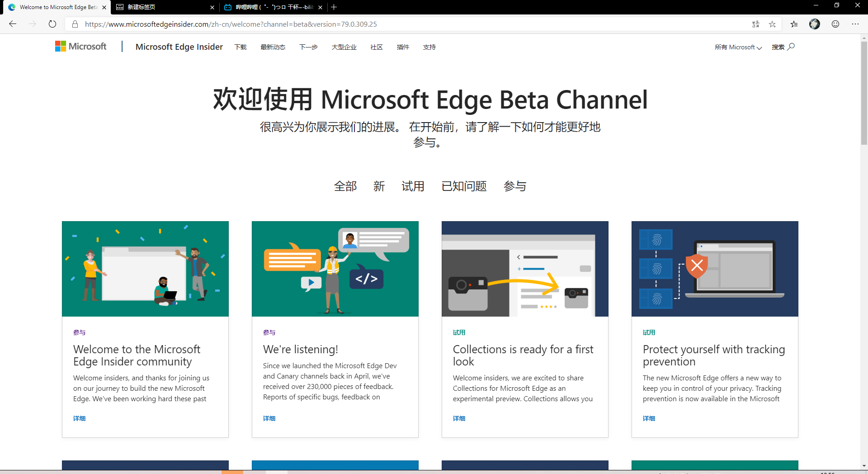Open the favorites list icon
The image size is (868, 474).
coord(794,24)
